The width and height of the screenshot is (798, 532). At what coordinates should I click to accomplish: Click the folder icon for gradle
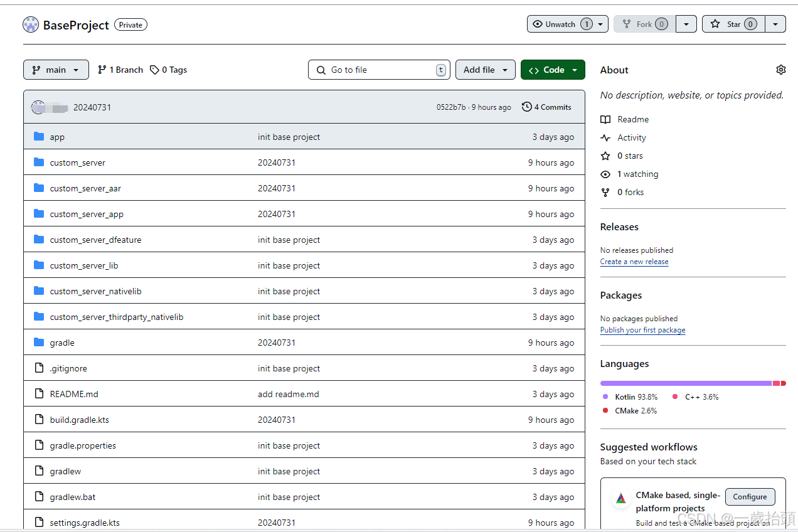pos(39,342)
